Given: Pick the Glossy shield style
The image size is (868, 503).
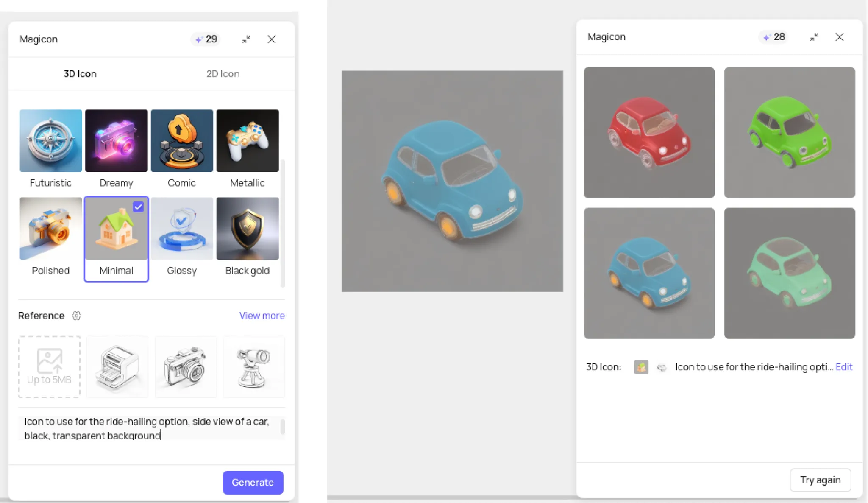Looking at the screenshot, I should click(x=182, y=229).
